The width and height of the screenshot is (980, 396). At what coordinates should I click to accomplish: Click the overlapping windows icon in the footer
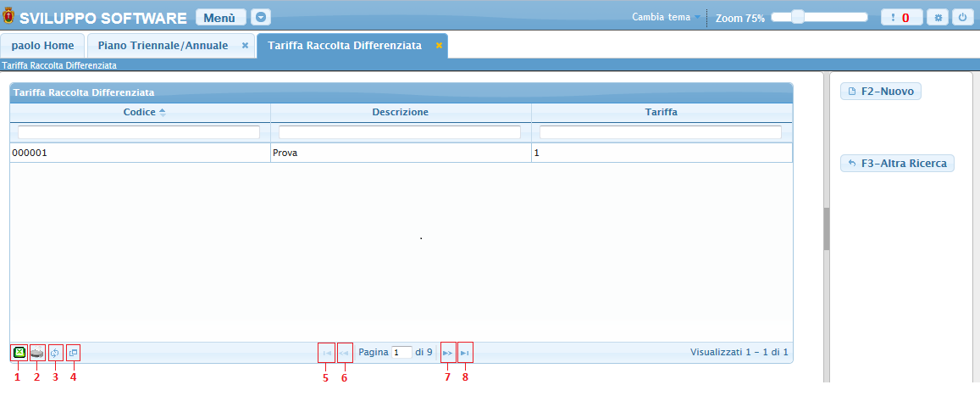pyautogui.click(x=74, y=353)
